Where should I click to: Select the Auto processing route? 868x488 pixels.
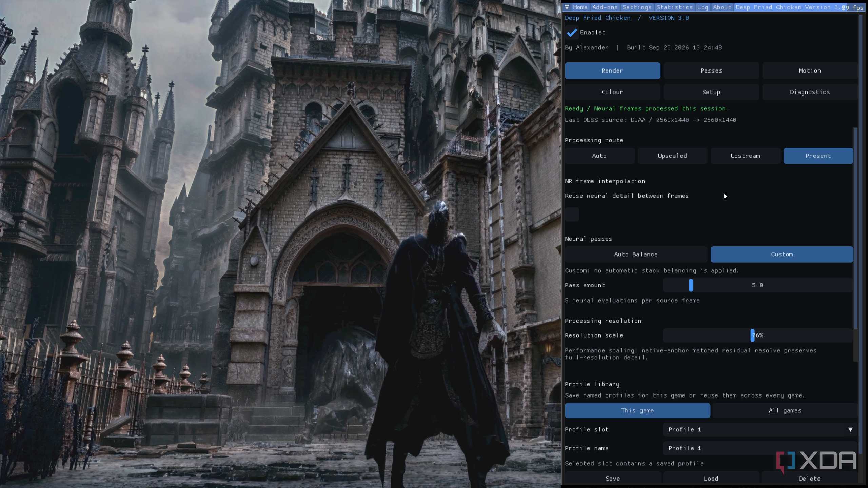(599, 156)
